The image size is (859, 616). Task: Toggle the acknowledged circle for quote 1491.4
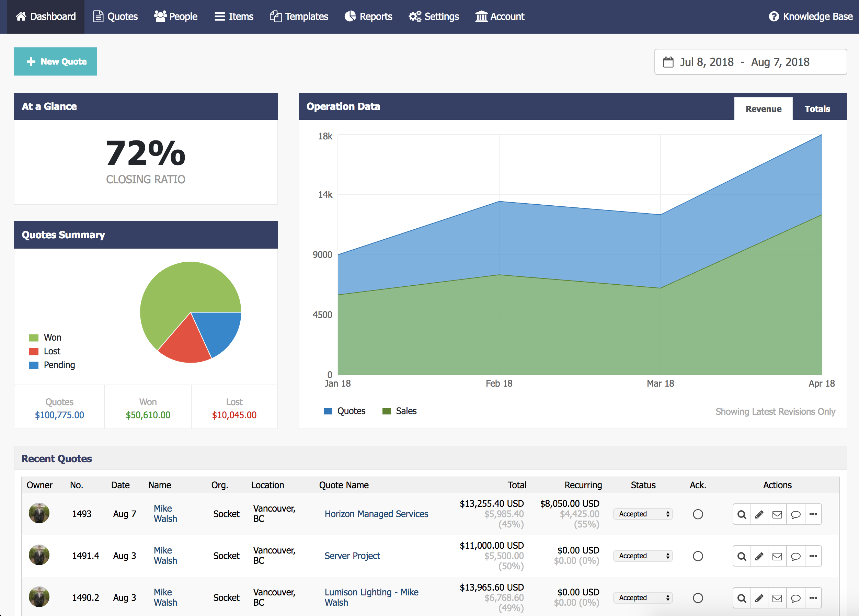(698, 556)
